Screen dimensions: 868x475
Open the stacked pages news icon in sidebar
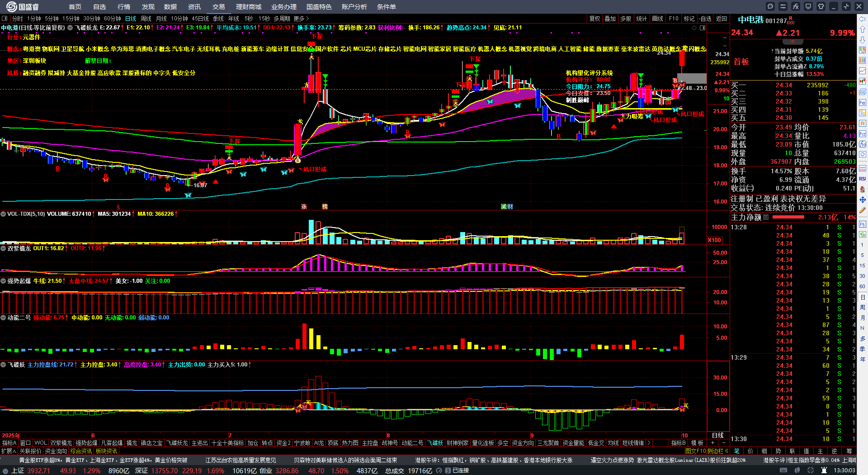pyautogui.click(x=863, y=92)
